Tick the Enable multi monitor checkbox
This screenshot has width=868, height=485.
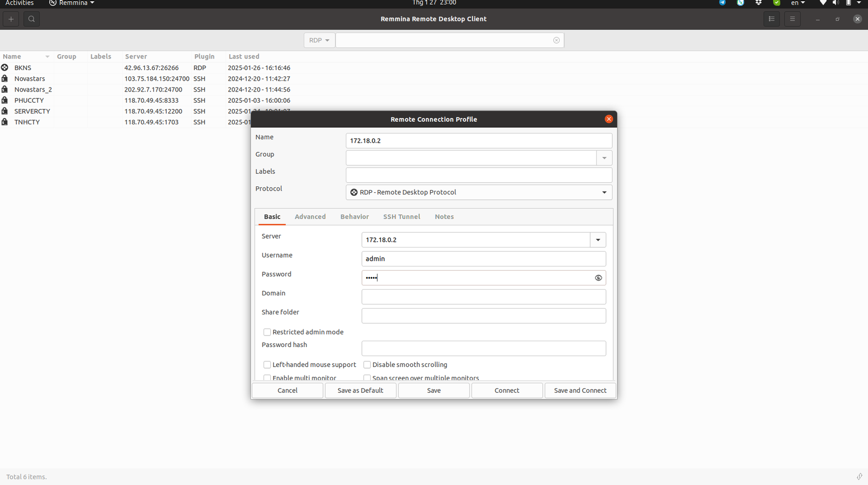(x=267, y=378)
